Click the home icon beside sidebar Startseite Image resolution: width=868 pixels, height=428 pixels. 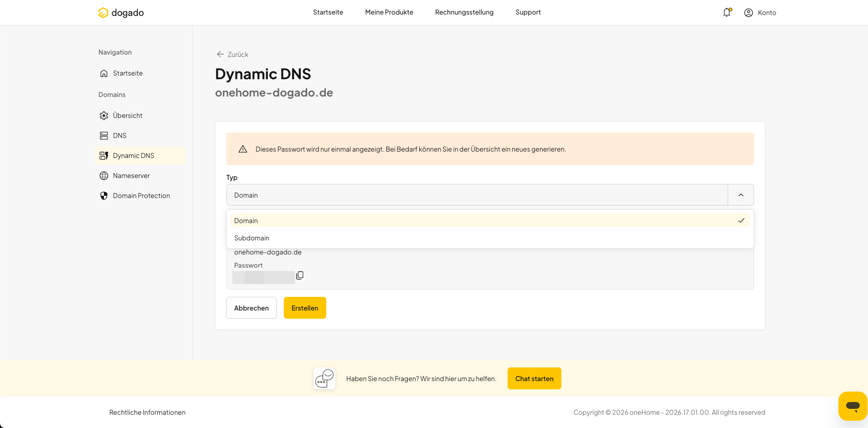pos(104,73)
